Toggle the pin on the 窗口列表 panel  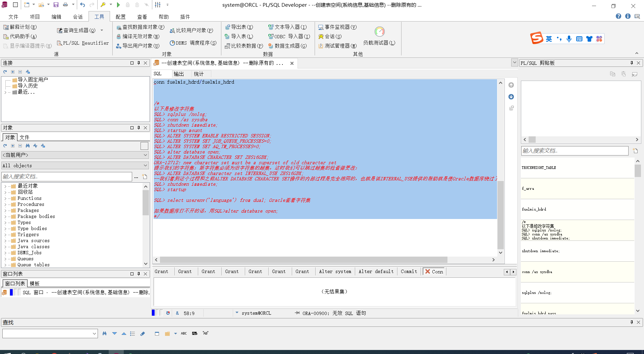pos(139,274)
